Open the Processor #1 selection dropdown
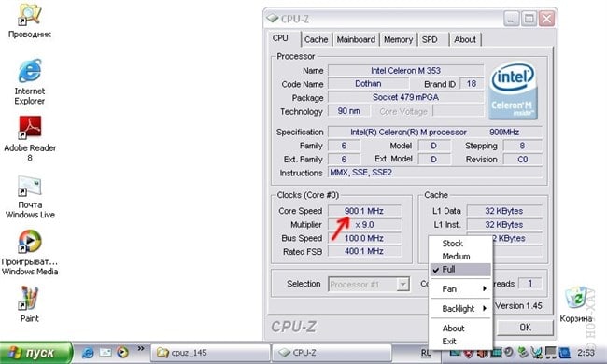 click(x=369, y=285)
